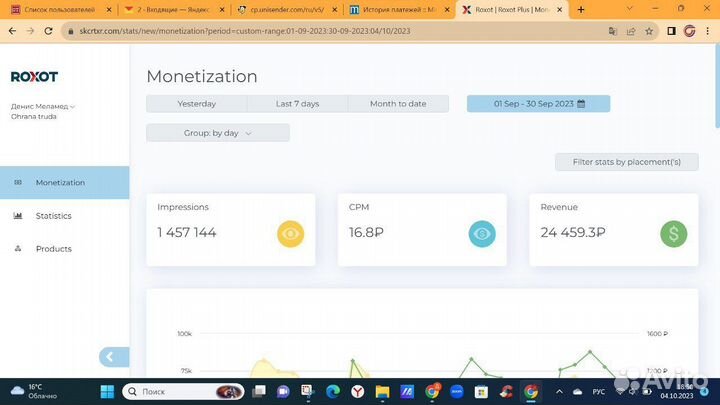Click the share page icon
Viewport: 720px width, 405px height.
tap(631, 31)
